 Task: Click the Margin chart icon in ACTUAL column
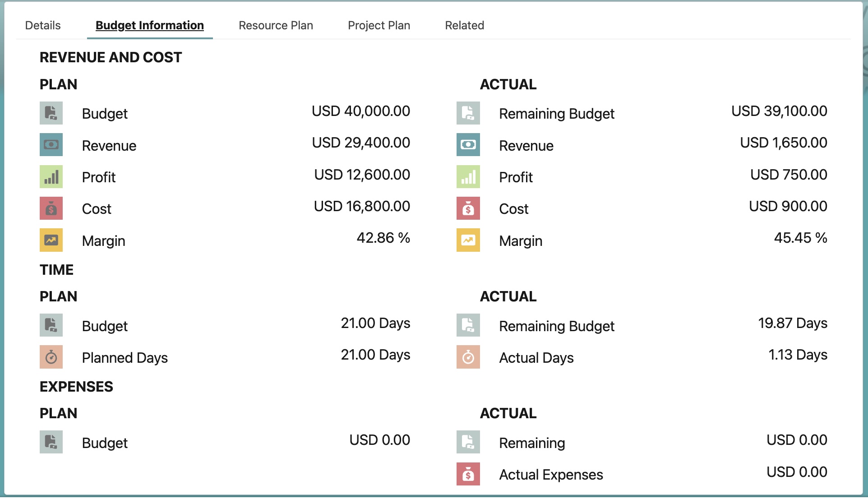pyautogui.click(x=468, y=240)
